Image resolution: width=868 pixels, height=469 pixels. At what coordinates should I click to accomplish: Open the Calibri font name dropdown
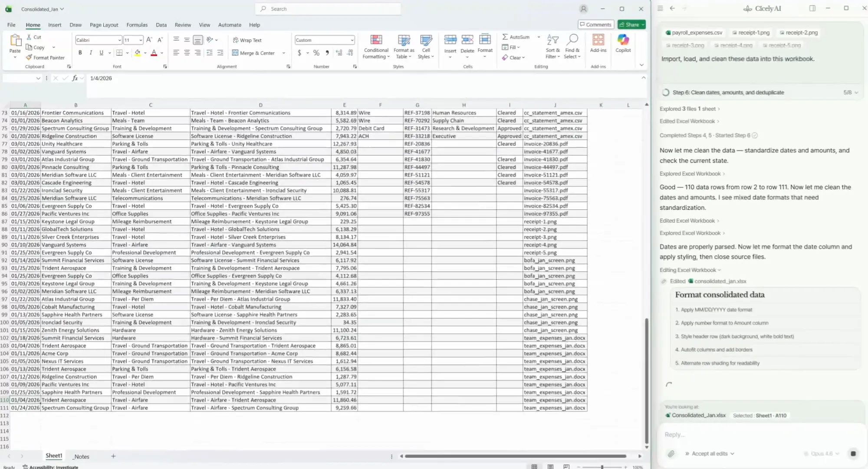pos(119,40)
